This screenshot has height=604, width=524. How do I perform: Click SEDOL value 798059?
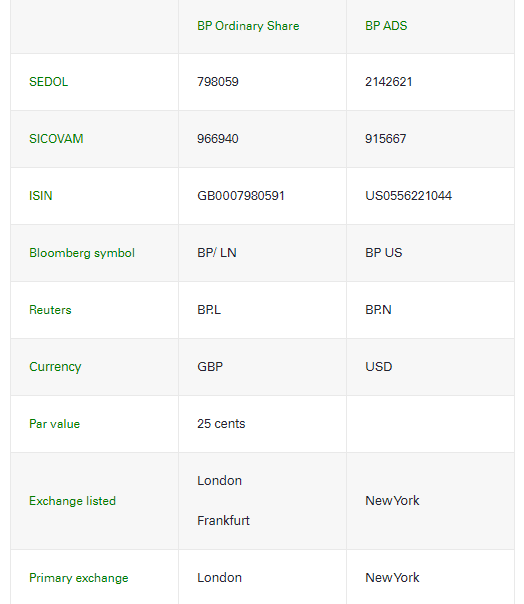click(x=218, y=82)
